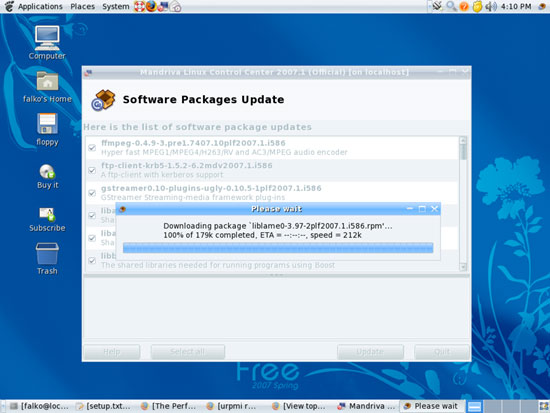The width and height of the screenshot is (550, 413).
Task: Switch to the Mandriva ... taskbar window
Action: 366,406
